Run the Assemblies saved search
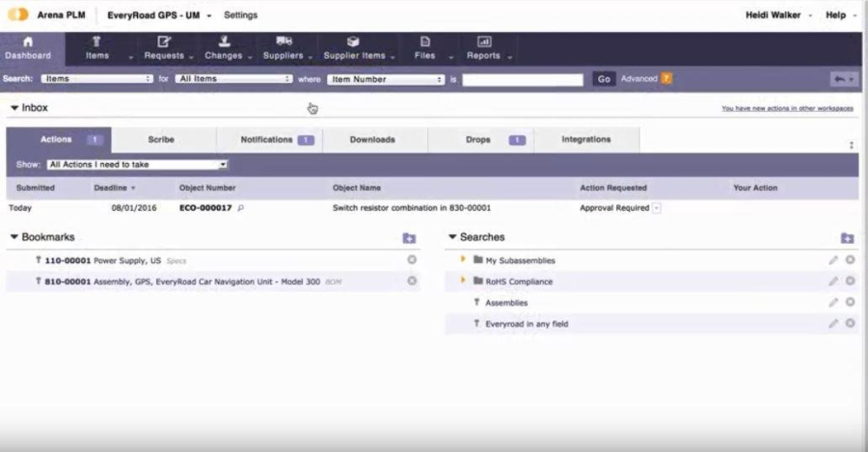The width and height of the screenshot is (868, 452). 506,303
